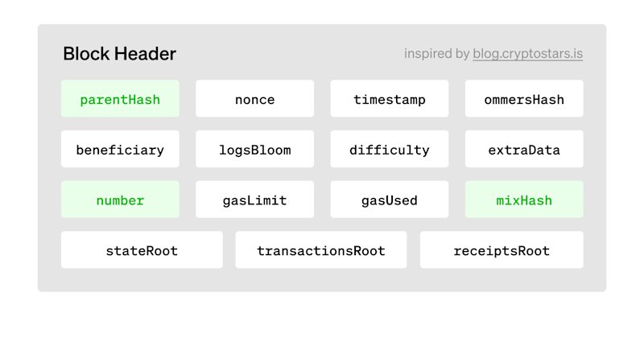Click empty gray area below stateRoot
This screenshot has height=338, width=644.
pos(142,280)
